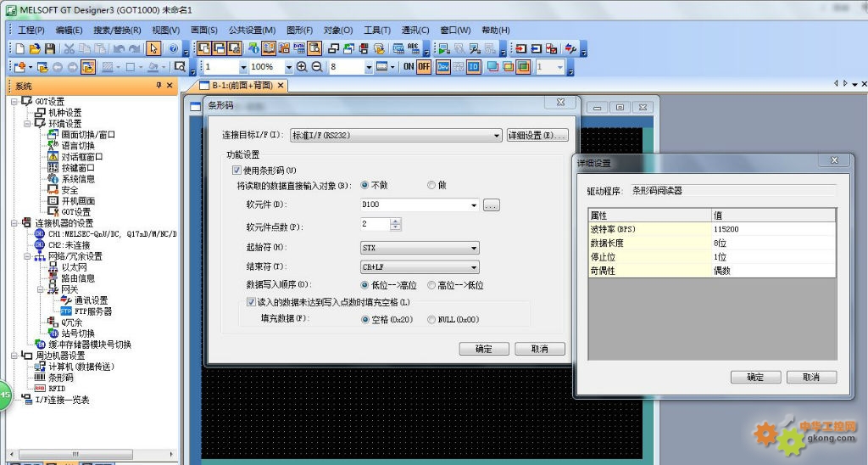Open 公共设置(M) menu
This screenshot has height=465, width=868.
pos(252,30)
